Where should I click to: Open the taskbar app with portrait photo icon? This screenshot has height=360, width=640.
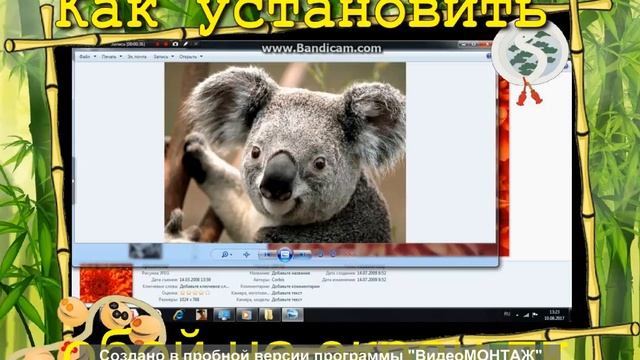pos(201,315)
